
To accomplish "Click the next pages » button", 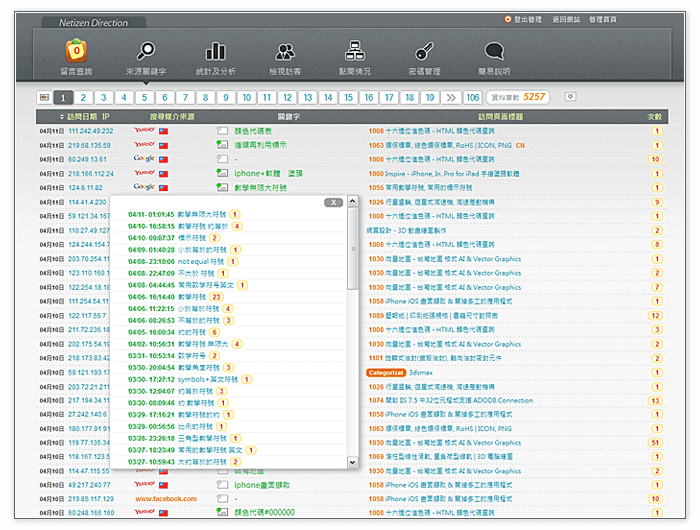I will (x=451, y=97).
